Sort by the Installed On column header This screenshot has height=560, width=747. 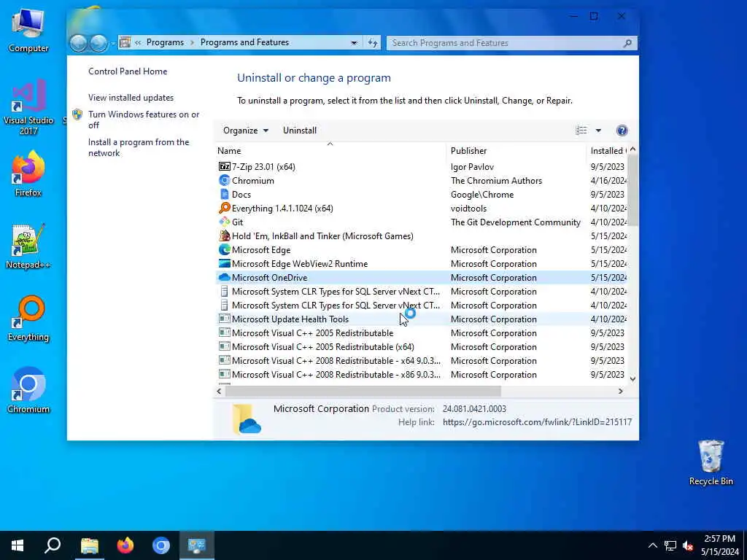coord(608,150)
